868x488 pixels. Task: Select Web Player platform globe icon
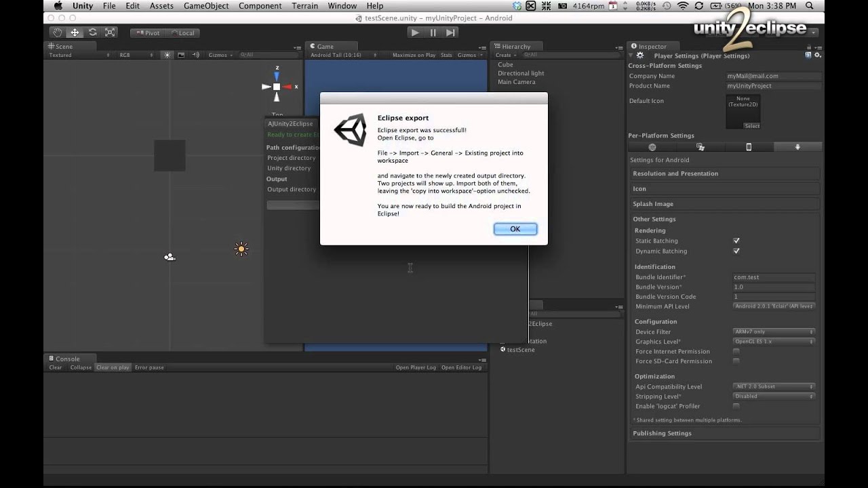coord(652,147)
